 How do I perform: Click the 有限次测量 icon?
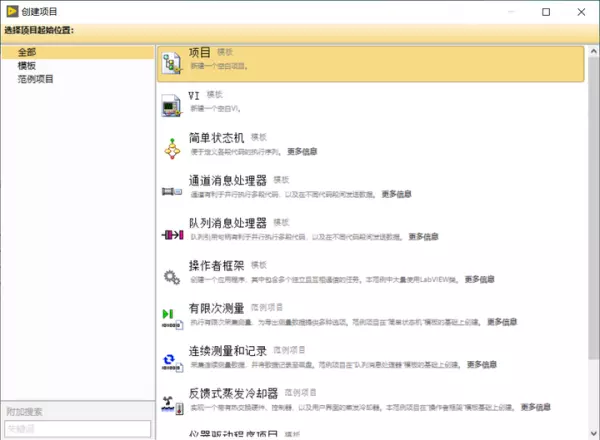pos(172,319)
